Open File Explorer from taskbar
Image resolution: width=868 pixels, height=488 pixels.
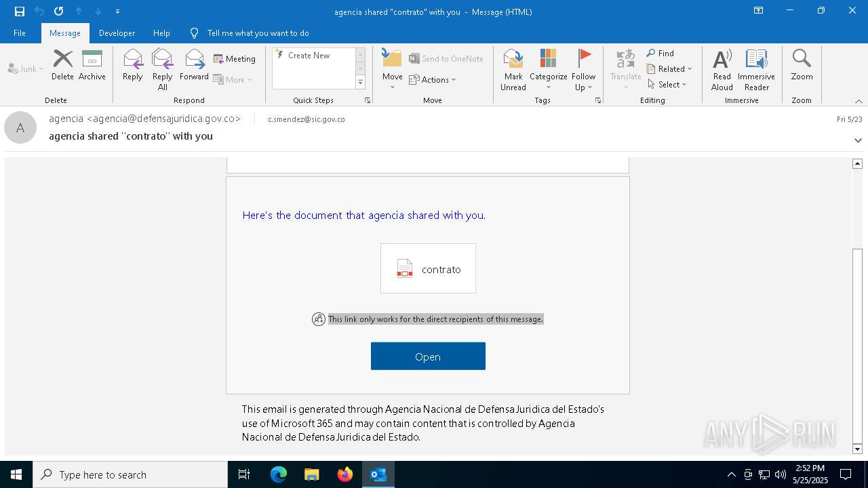[x=312, y=474]
